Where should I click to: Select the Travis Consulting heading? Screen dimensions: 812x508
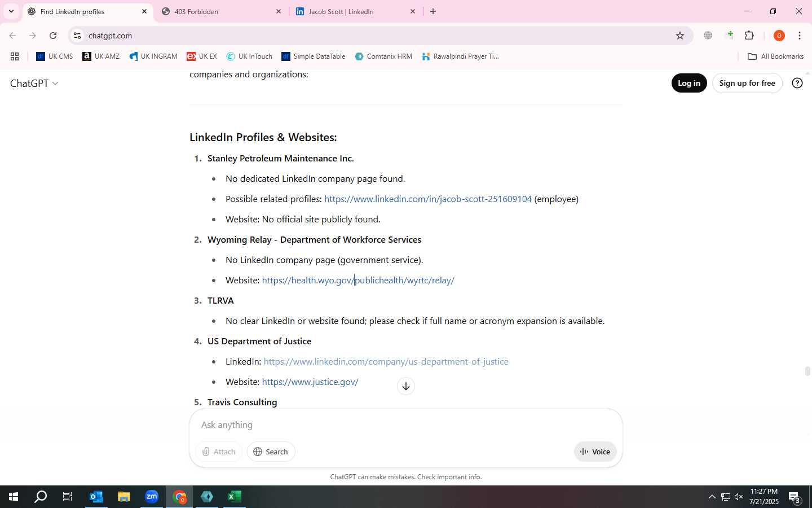pos(242,402)
